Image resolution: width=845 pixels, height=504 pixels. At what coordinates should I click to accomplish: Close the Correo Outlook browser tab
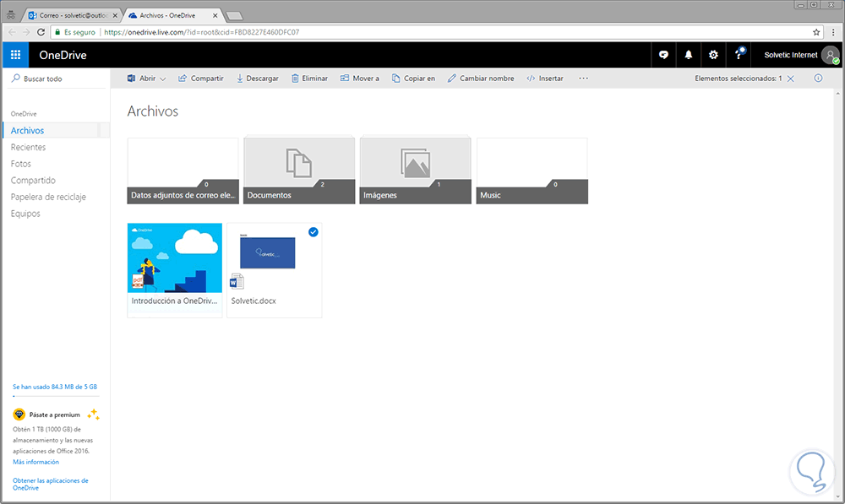coord(115,15)
